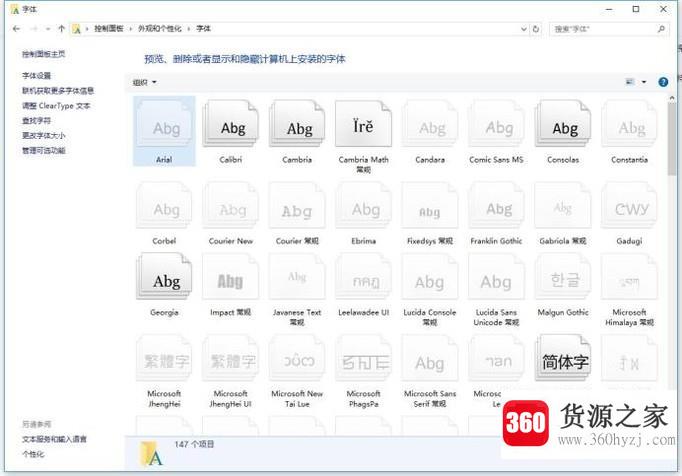Select Microsoft JhengHei font icon

(x=164, y=358)
